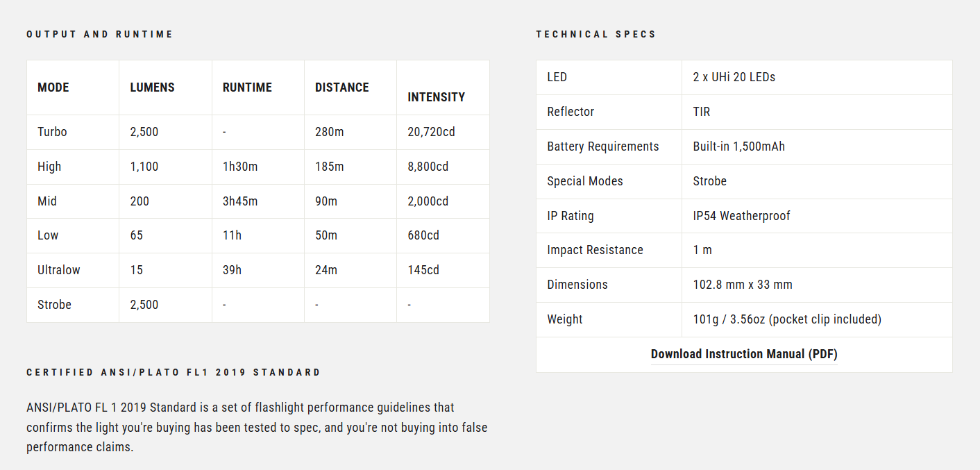The image size is (980, 470).
Task: Click the IP54 Weatherproof value
Action: (x=741, y=216)
